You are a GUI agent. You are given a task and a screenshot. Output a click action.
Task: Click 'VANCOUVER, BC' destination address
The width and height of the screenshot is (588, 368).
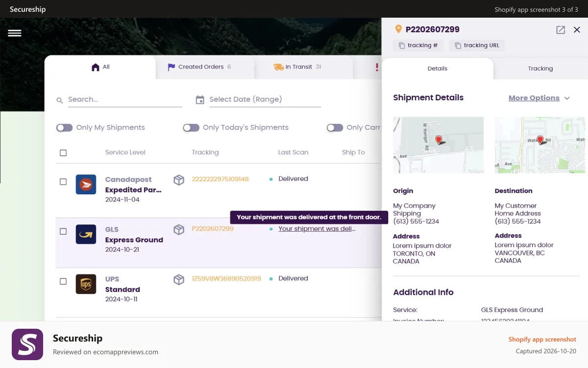point(519,253)
